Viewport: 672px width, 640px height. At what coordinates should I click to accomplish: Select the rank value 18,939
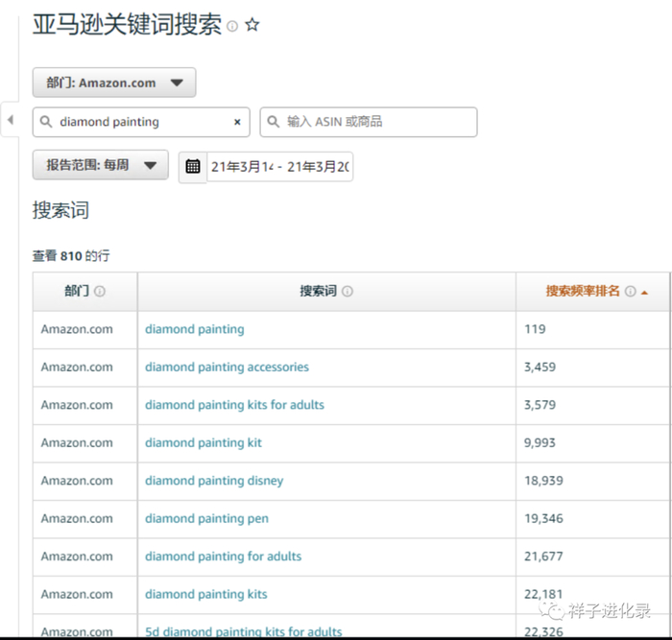click(543, 481)
